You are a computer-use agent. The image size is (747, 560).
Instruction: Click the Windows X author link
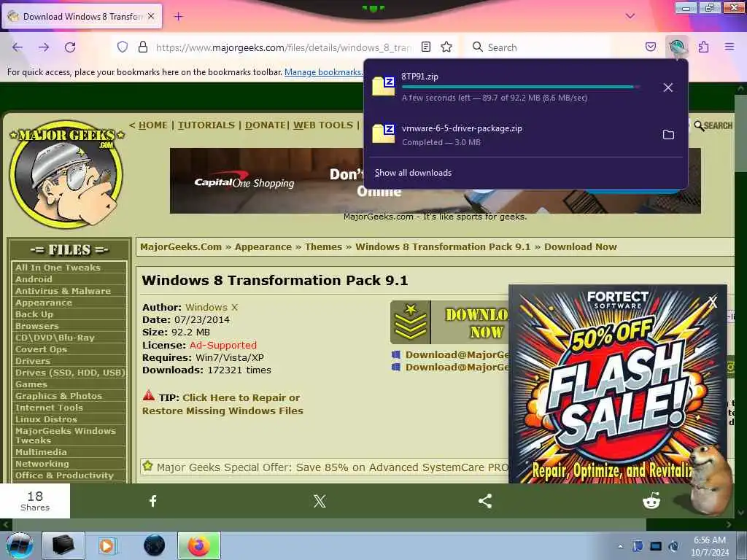point(212,307)
